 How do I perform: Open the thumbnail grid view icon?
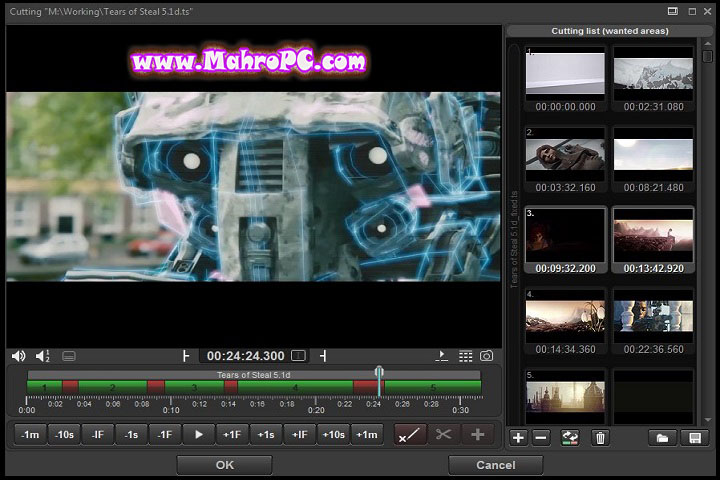coord(465,356)
